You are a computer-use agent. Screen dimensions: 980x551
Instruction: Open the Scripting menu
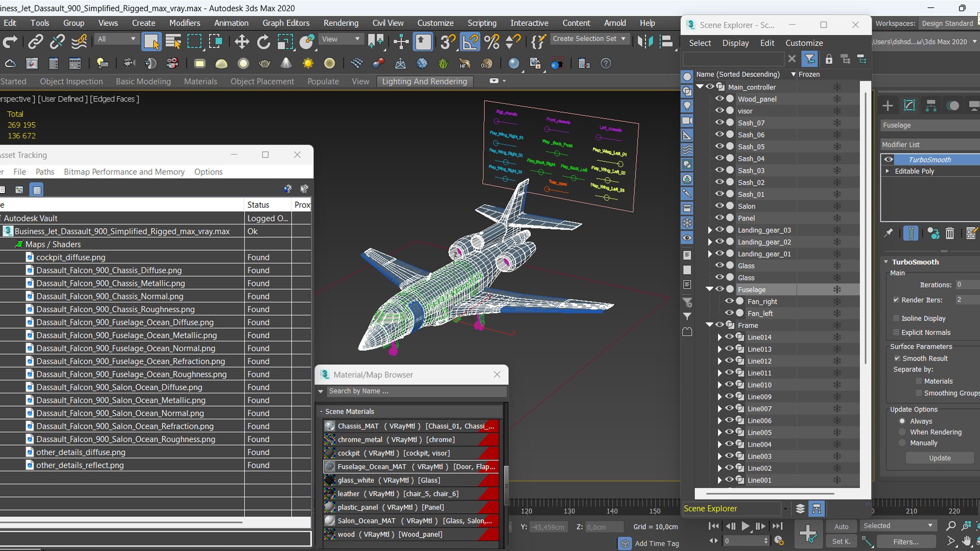pyautogui.click(x=482, y=23)
